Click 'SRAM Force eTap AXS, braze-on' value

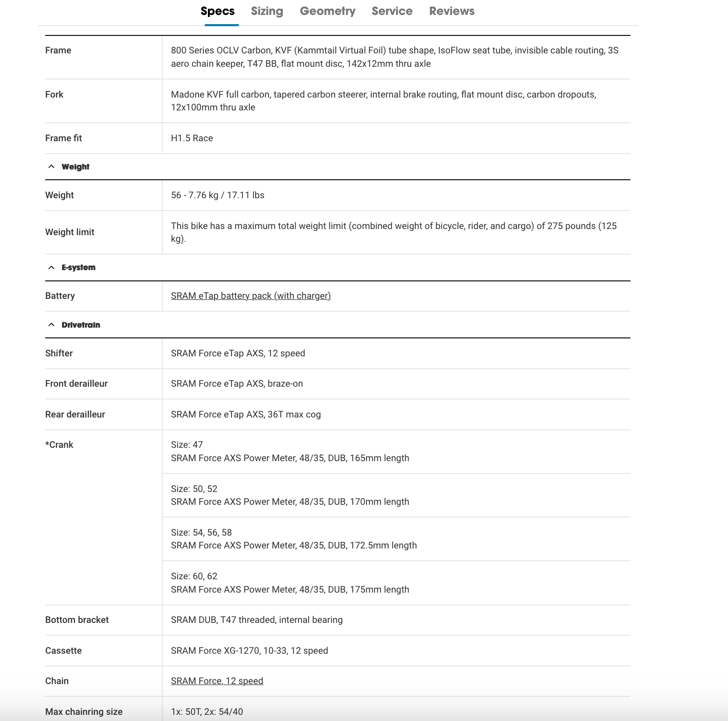pos(237,384)
